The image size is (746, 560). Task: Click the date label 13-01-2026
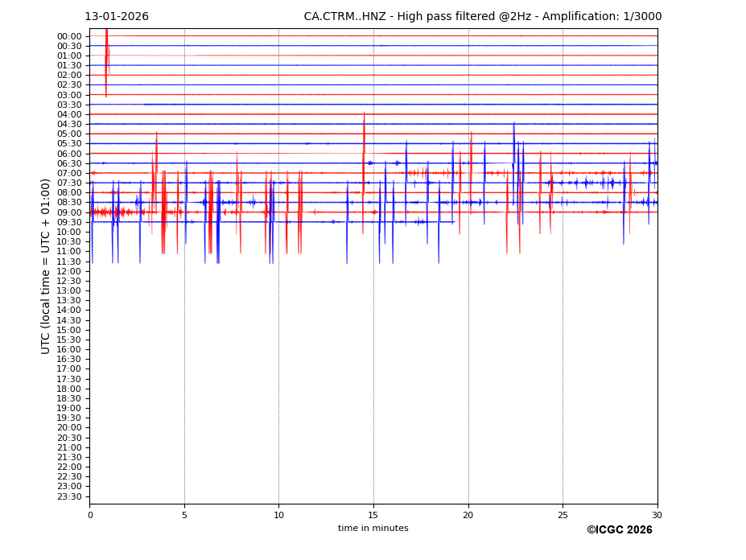pos(117,17)
